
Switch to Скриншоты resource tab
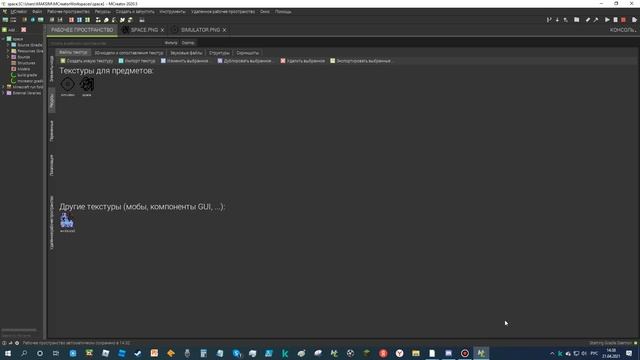(x=247, y=53)
